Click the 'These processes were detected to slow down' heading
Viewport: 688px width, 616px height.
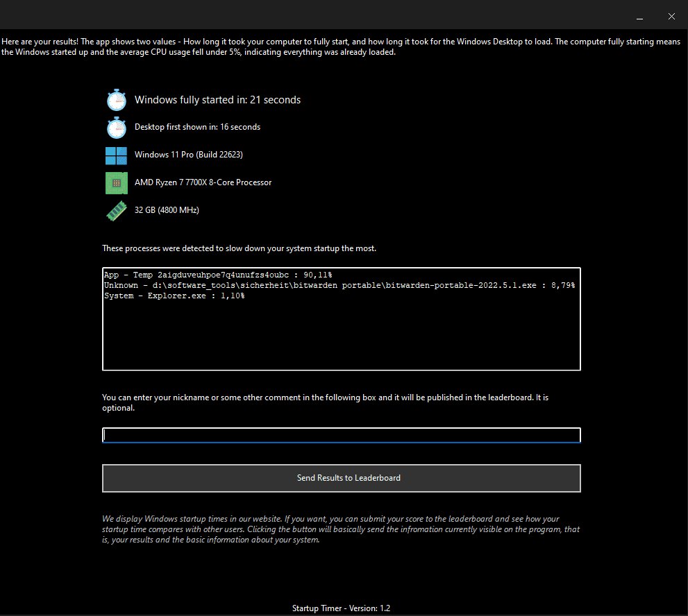click(x=239, y=248)
